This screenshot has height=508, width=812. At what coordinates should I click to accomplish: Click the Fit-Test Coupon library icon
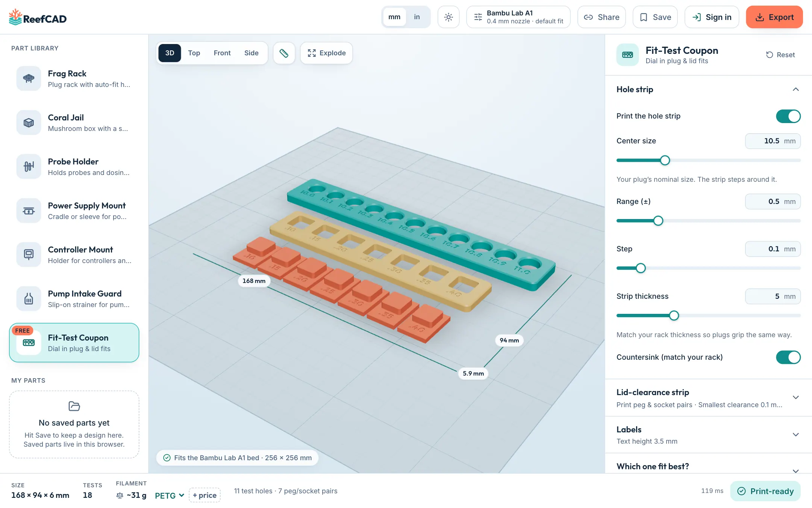pyautogui.click(x=29, y=342)
